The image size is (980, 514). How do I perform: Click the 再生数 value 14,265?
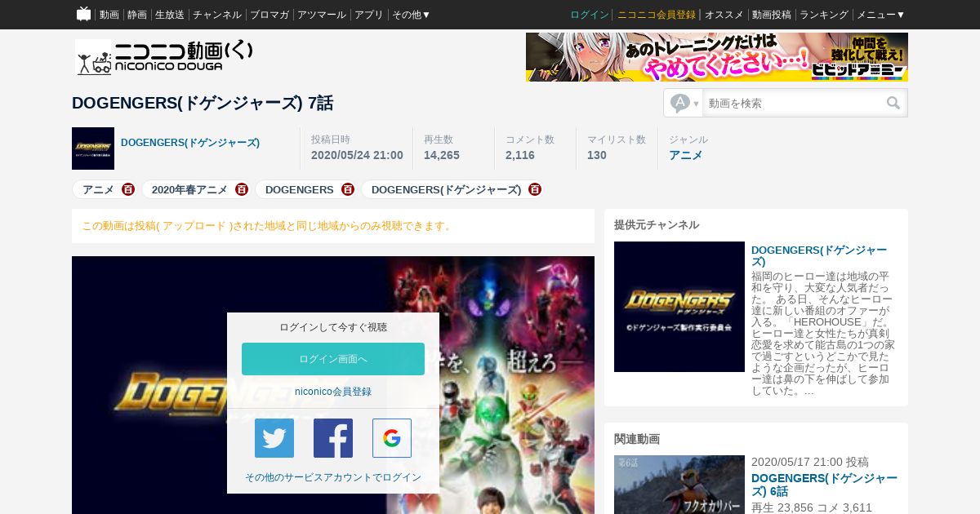[x=442, y=155]
